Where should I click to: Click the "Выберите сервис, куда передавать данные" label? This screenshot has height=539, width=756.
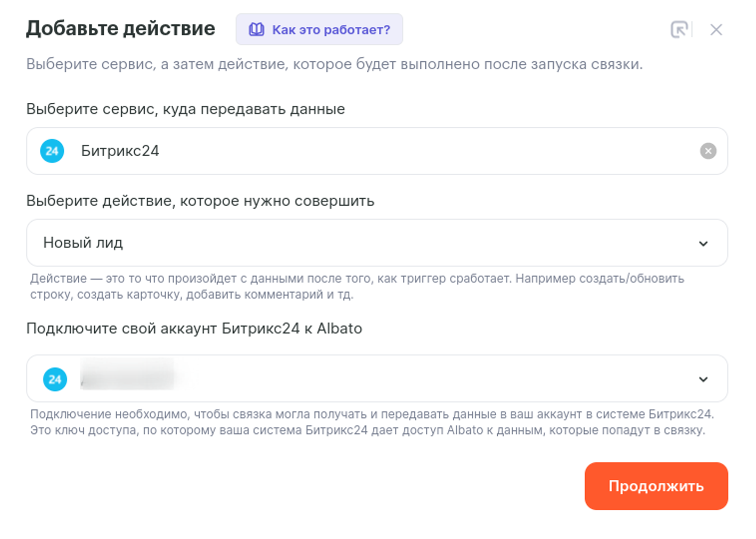185,109
